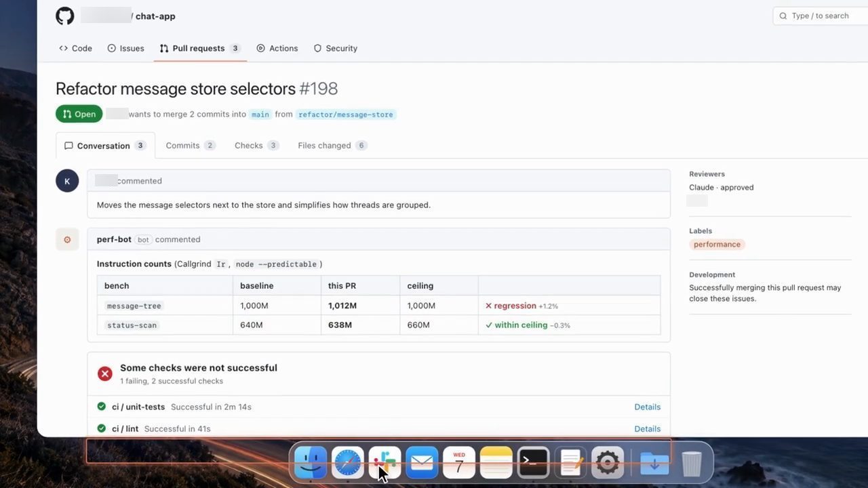
Task: Launch Terminal from the dock
Action: click(534, 463)
